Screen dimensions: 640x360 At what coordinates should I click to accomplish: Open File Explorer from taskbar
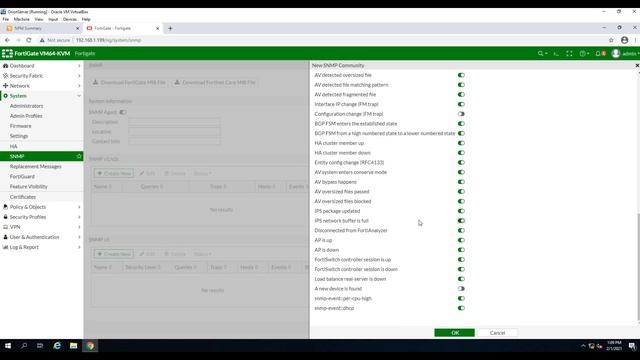point(73,346)
